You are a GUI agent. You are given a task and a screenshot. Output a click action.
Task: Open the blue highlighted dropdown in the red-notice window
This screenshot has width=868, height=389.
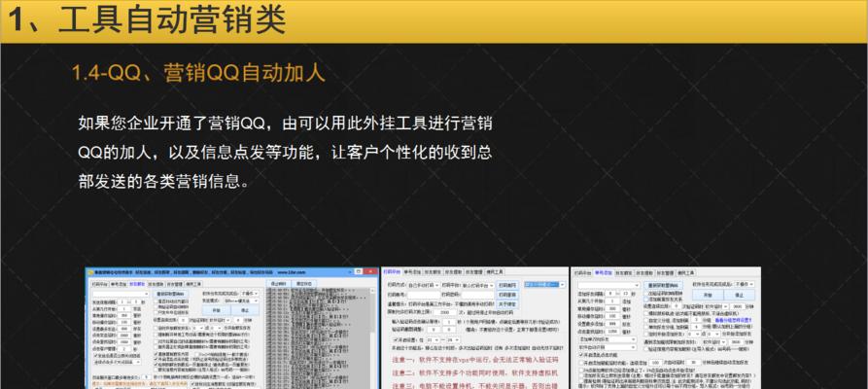tap(544, 284)
